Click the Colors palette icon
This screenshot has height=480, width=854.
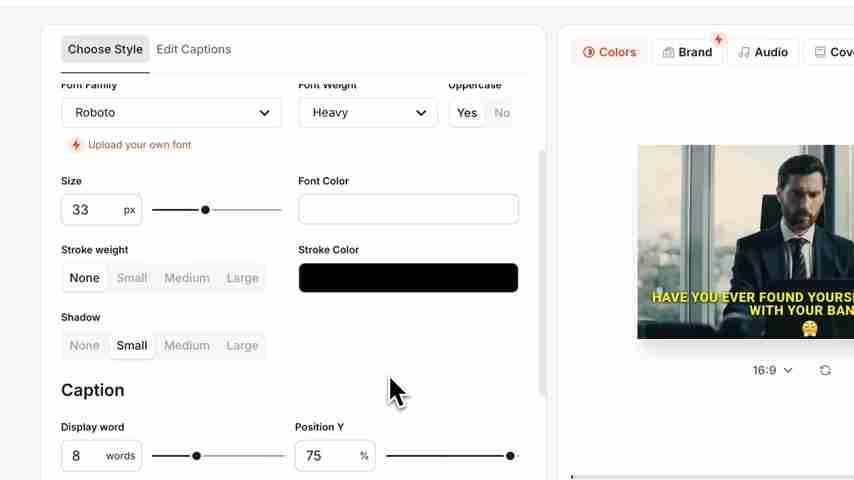[x=589, y=52]
